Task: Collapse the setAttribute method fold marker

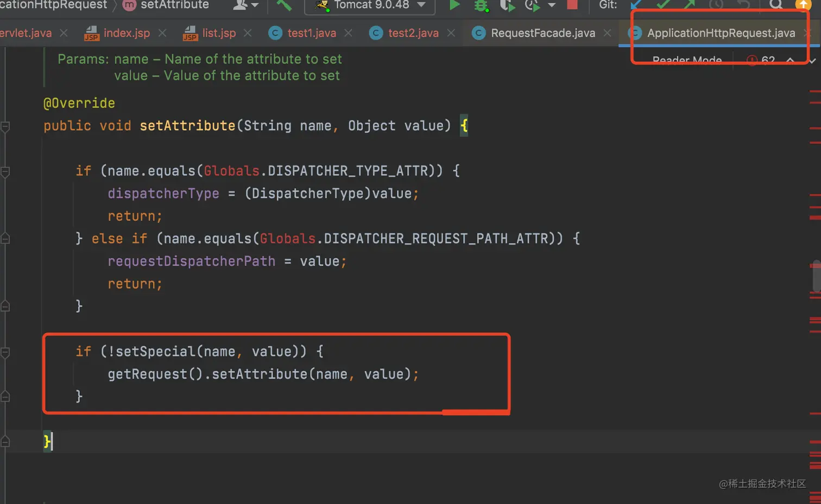Action: tap(5, 126)
